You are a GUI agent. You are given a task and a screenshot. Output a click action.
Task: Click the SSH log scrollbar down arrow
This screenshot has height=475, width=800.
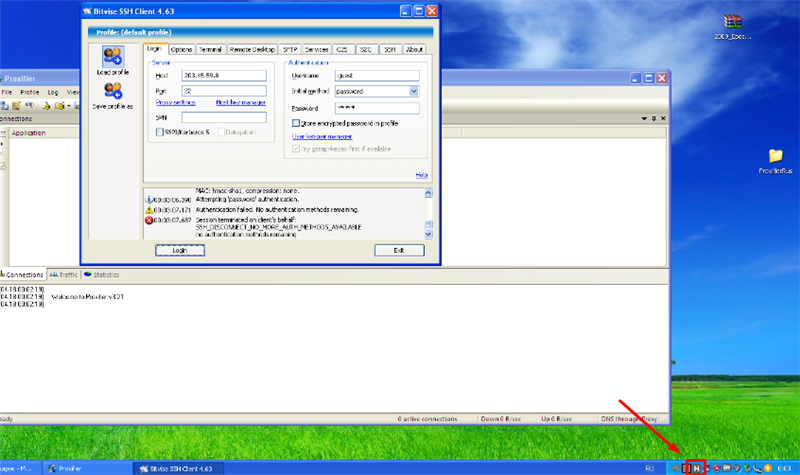click(x=429, y=234)
